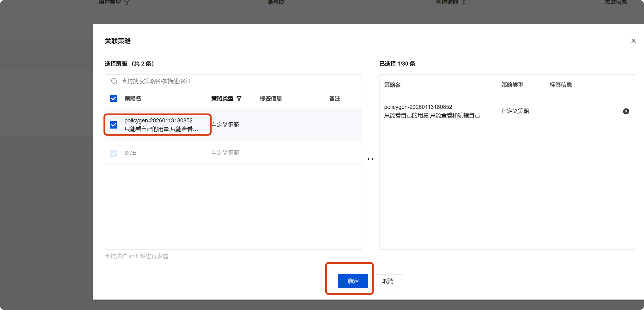The image size is (644, 310).
Task: Click policygen-20260113180852 name in left list
Action: (x=158, y=121)
